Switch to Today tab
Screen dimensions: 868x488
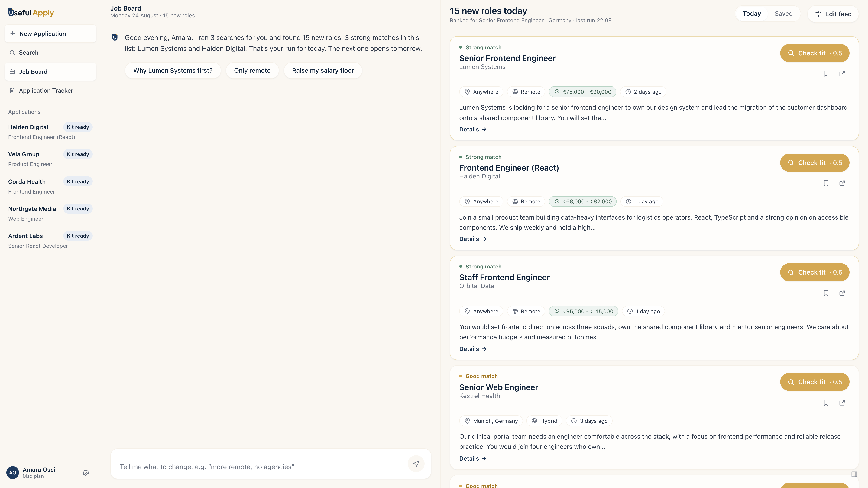[752, 14]
